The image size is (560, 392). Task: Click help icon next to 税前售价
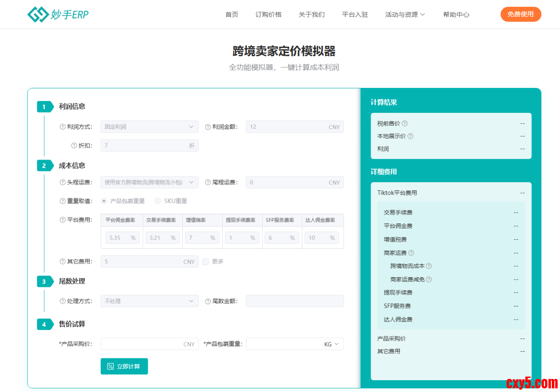[x=405, y=123]
